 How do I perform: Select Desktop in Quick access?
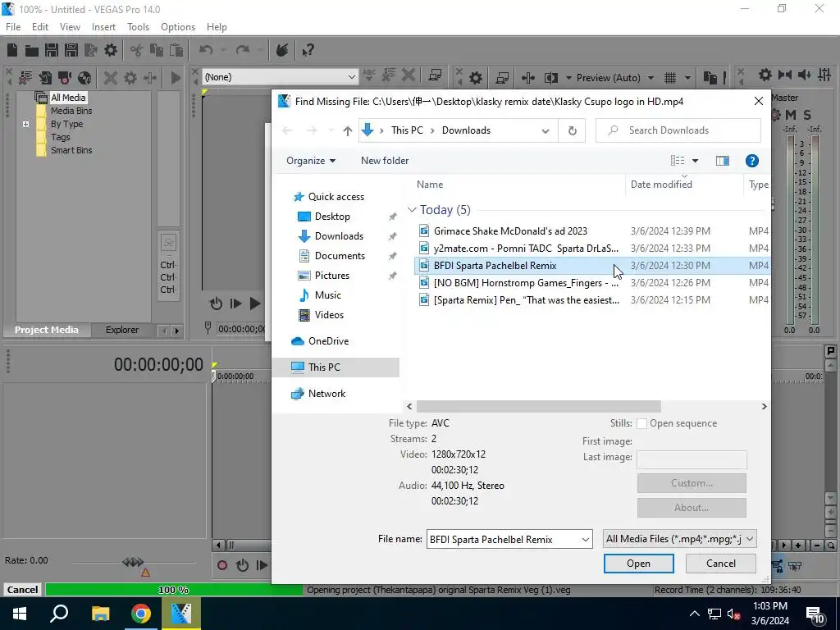332,217
